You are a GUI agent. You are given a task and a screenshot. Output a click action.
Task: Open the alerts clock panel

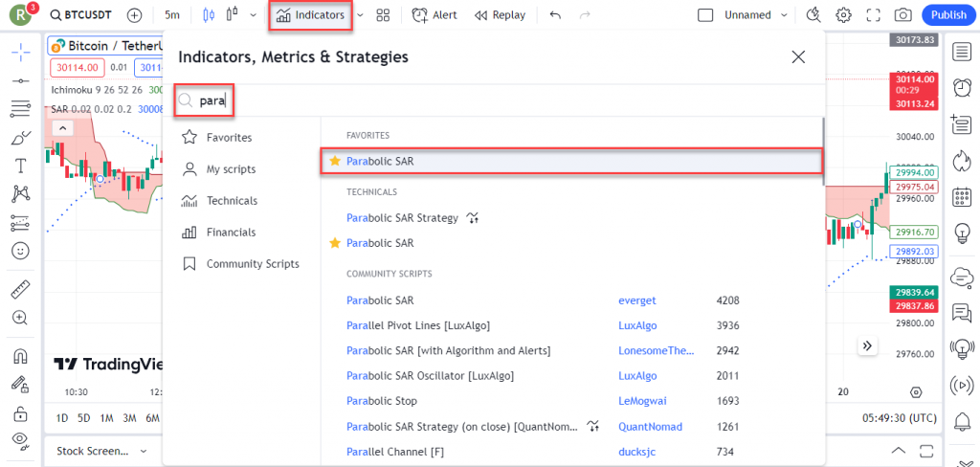coord(961,87)
